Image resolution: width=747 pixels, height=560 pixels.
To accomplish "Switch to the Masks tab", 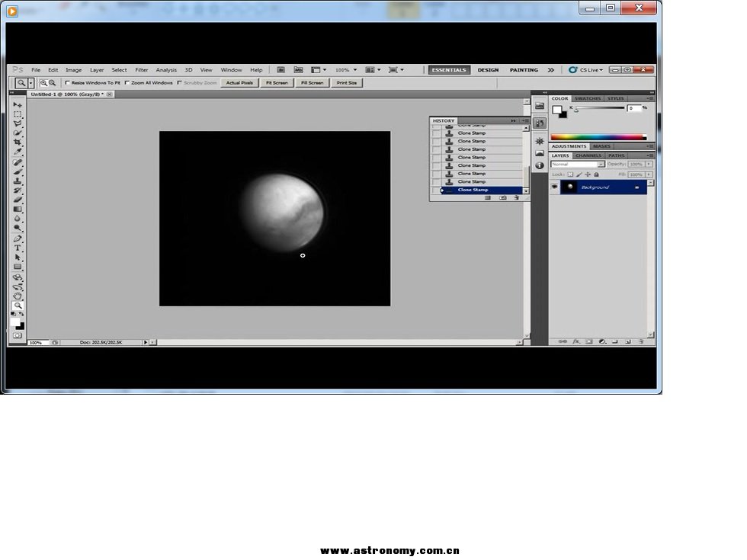I will click(601, 146).
